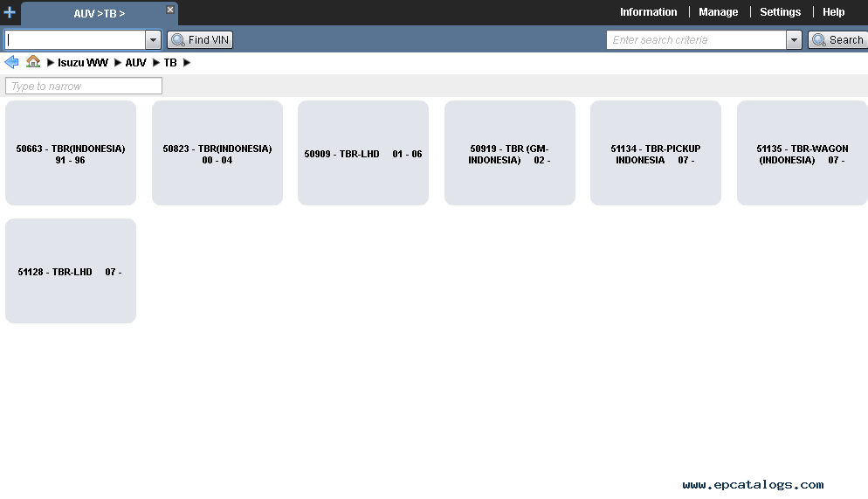Viewport: 868px width, 499px height.
Task: Expand the arrow before Isuzu WW
Action: coord(51,63)
